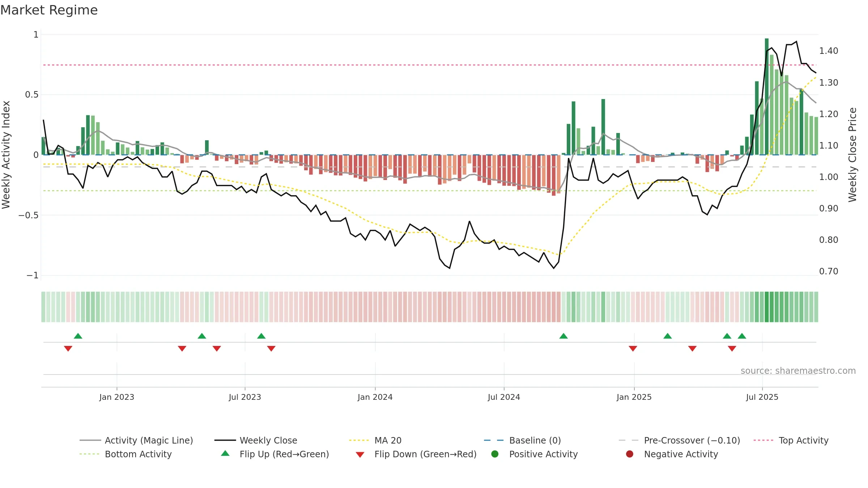Click the 0.70 price axis tick label
The height and width of the screenshot is (488, 868).
coord(829,271)
